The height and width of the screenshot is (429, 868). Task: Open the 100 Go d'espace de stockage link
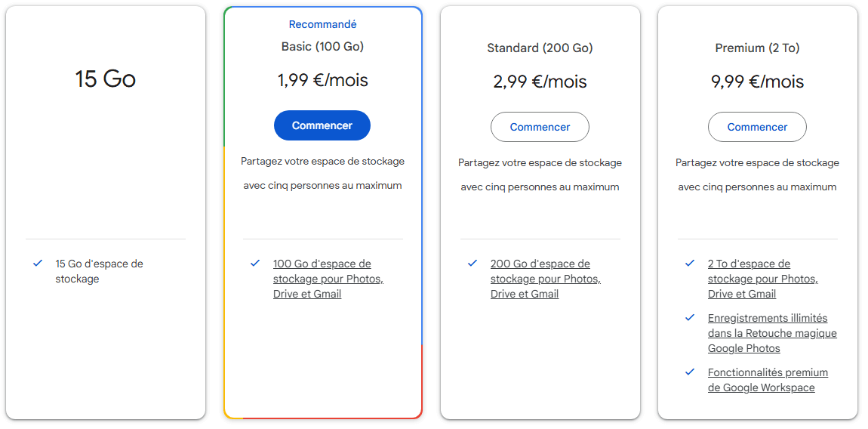click(328, 279)
